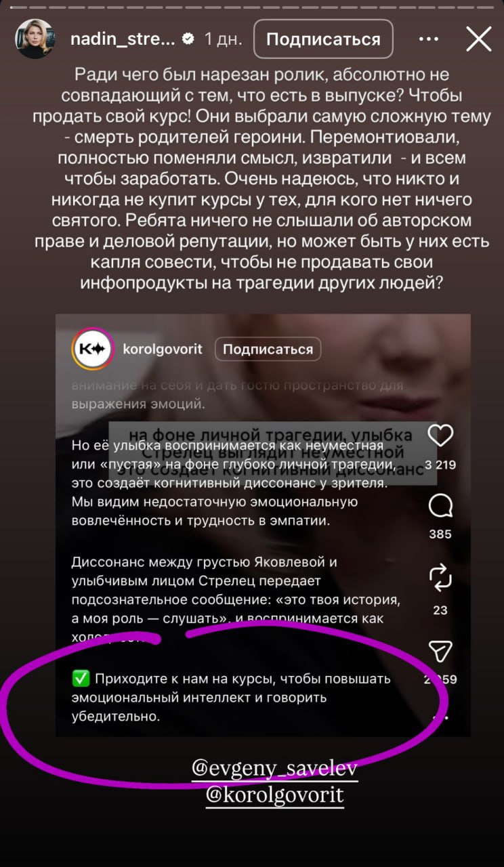
Task: Open nadin_stre username at top
Action: tap(123, 39)
